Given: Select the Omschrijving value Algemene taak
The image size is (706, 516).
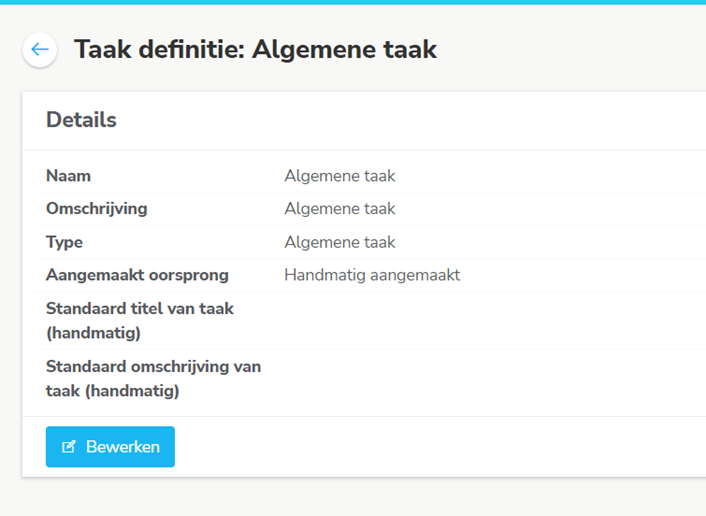Looking at the screenshot, I should tap(340, 209).
